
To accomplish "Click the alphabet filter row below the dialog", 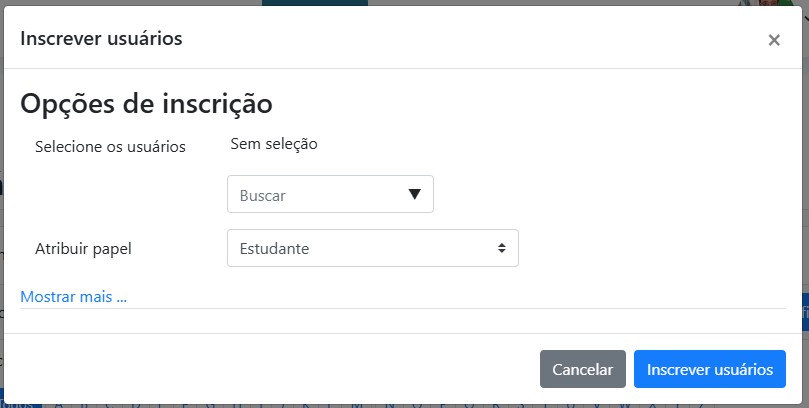I will point(380,405).
